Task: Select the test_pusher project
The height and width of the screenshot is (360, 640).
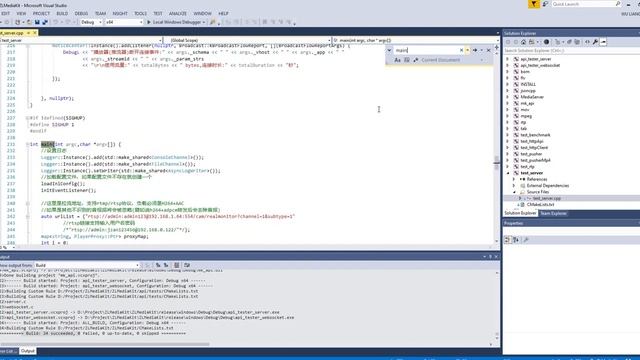Action: click(531, 154)
